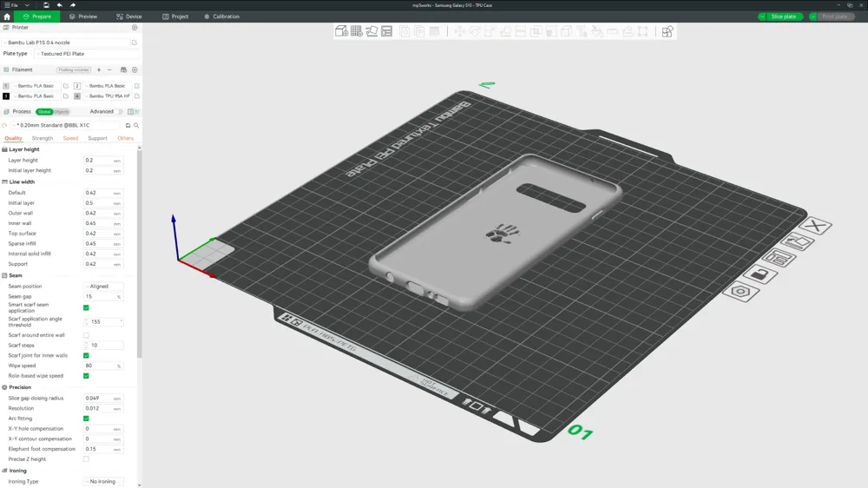Open the printer preset dropdown
The width and height of the screenshot is (868, 488).
pos(66,43)
